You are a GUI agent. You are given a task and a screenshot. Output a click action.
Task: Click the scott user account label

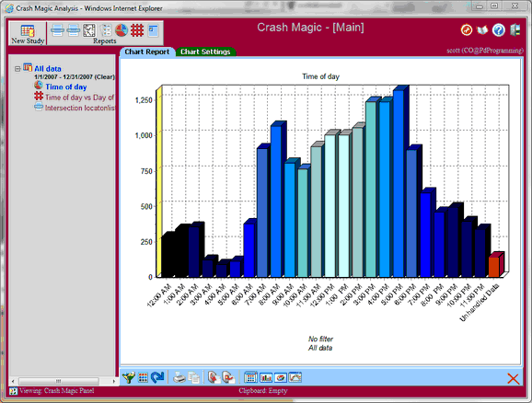pyautogui.click(x=485, y=51)
